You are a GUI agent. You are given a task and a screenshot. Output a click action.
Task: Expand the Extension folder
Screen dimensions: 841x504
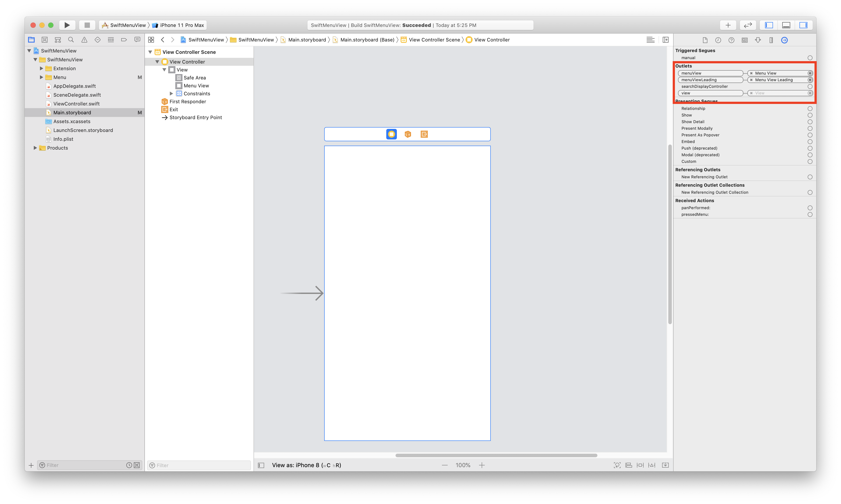(42, 69)
